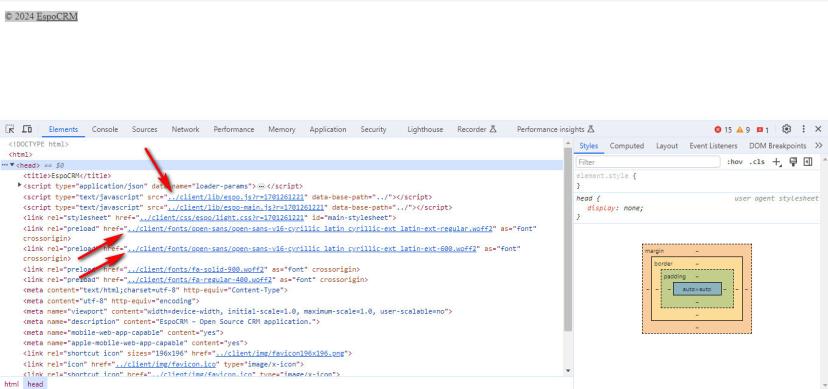Click the auto×auto content box in box model
The image size is (828, 389).
coord(697,289)
